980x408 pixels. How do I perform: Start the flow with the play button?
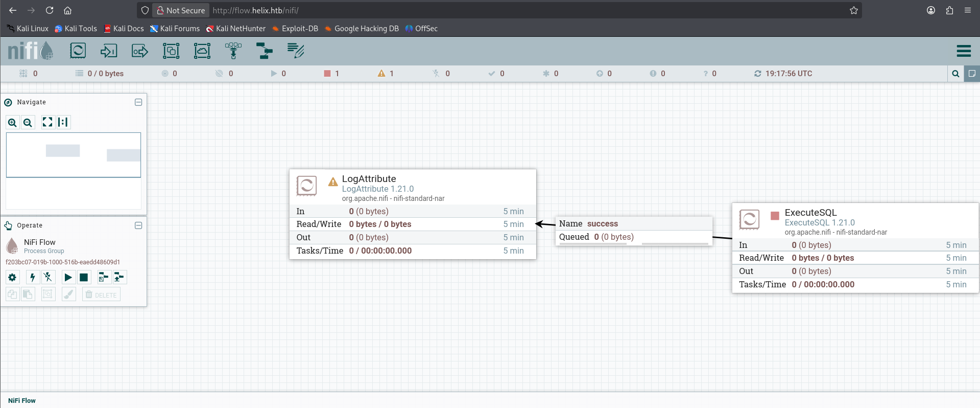(x=68, y=277)
